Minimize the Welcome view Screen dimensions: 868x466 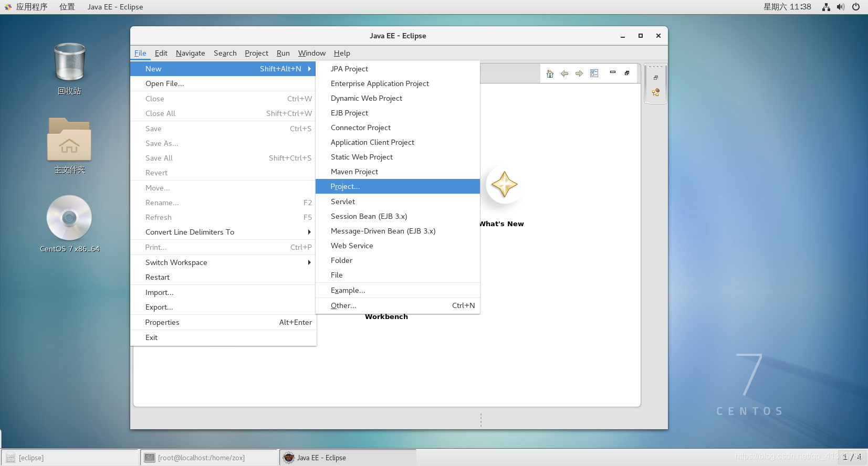click(612, 72)
